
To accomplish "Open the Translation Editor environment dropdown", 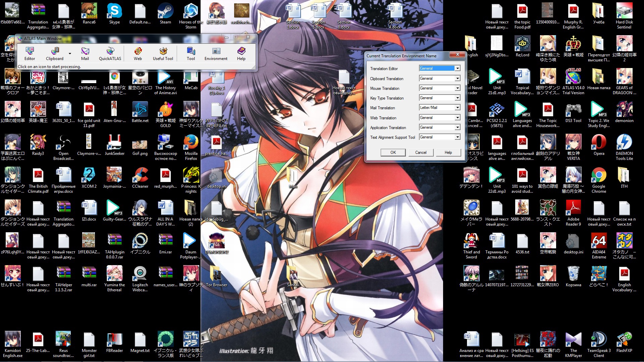I will 457,68.
